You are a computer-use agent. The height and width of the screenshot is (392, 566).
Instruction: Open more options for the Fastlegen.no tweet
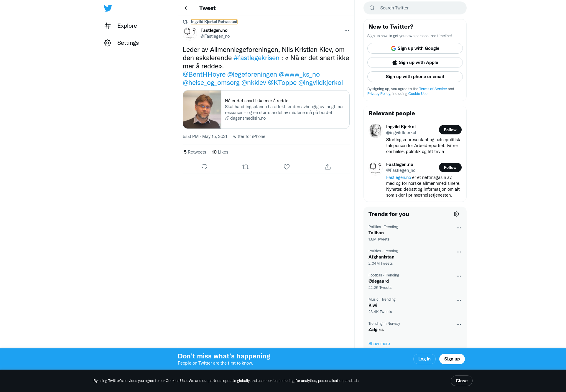pyautogui.click(x=347, y=30)
